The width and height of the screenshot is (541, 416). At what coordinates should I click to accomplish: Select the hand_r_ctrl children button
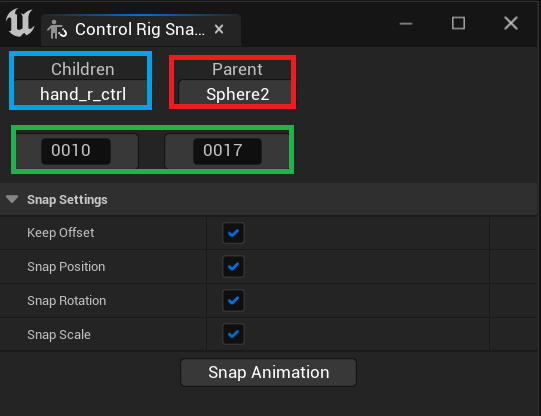coord(81,92)
